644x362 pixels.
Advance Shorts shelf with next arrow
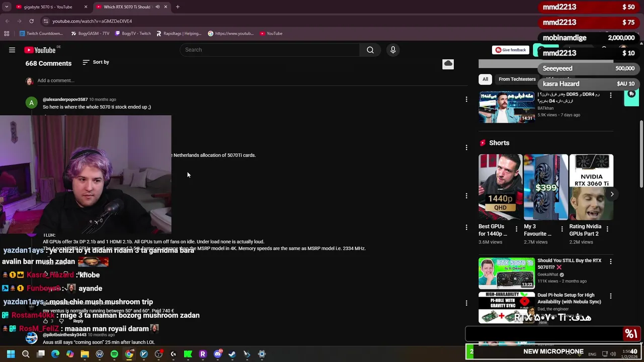[x=612, y=194]
